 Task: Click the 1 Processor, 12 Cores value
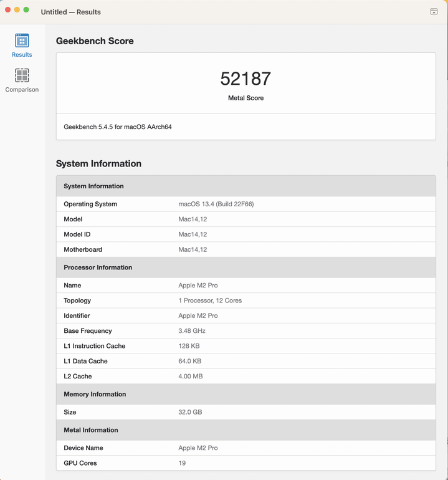click(210, 300)
